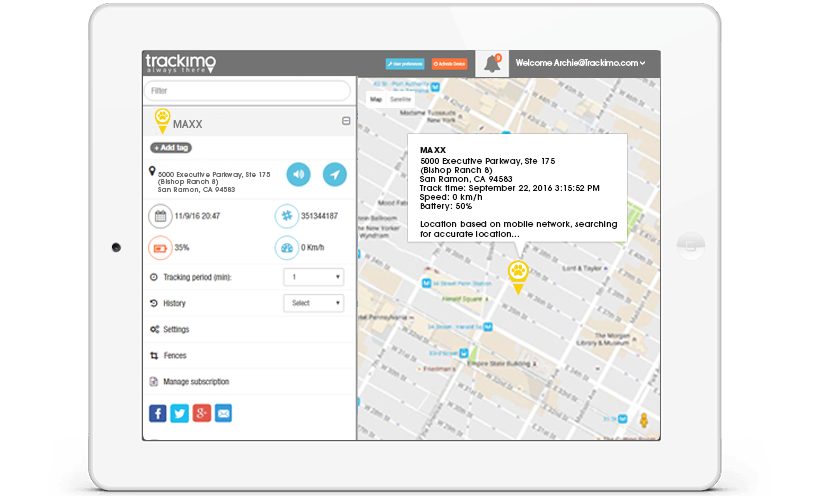Click the blue locate arrow button
The image size is (821, 496).
(335, 174)
